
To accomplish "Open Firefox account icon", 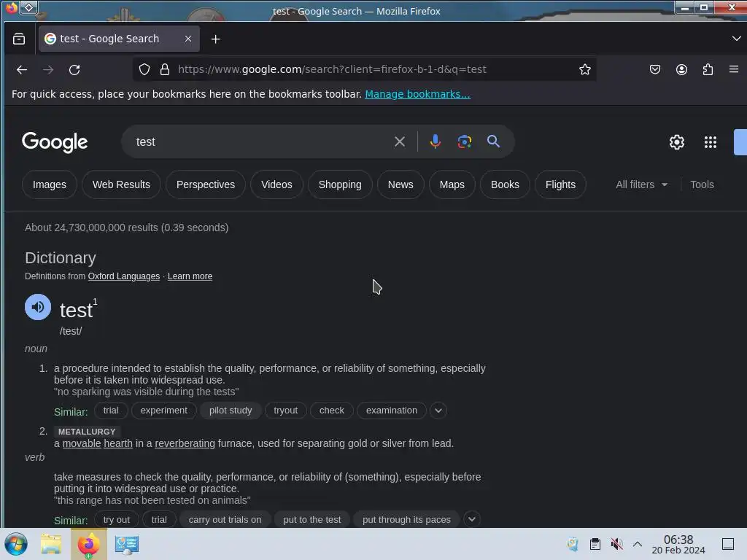I will click(681, 69).
